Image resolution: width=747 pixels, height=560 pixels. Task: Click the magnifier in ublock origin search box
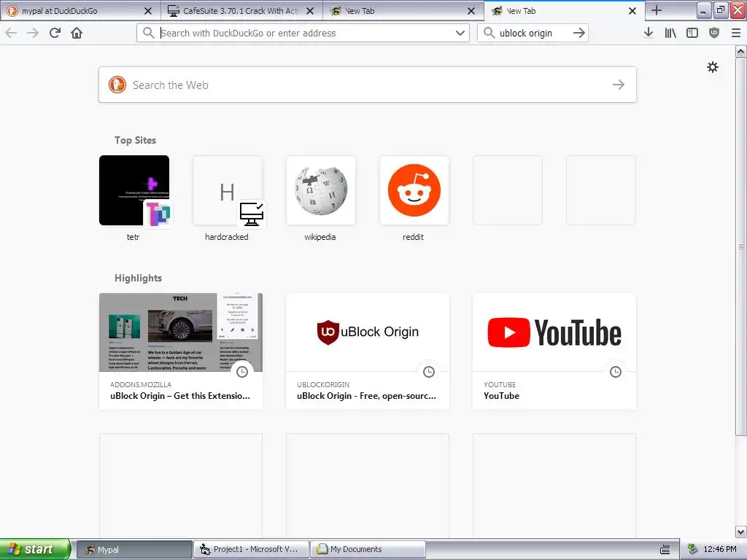(489, 33)
